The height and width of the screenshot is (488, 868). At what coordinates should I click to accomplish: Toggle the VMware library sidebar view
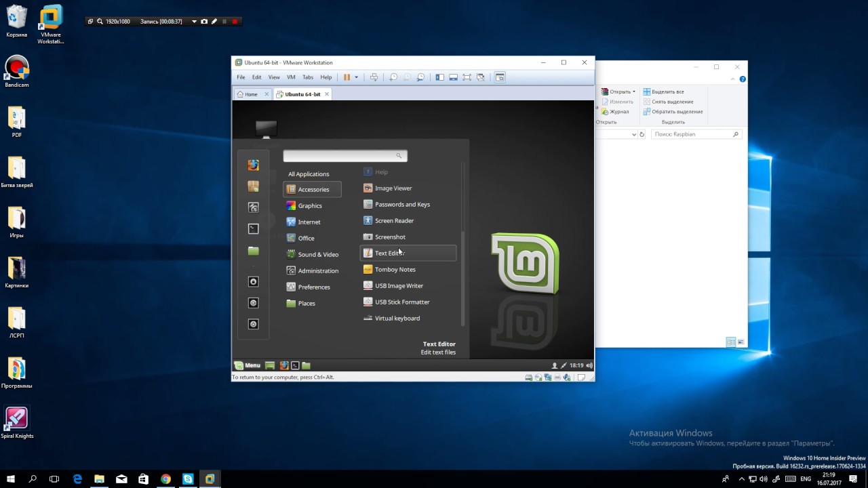pos(439,77)
